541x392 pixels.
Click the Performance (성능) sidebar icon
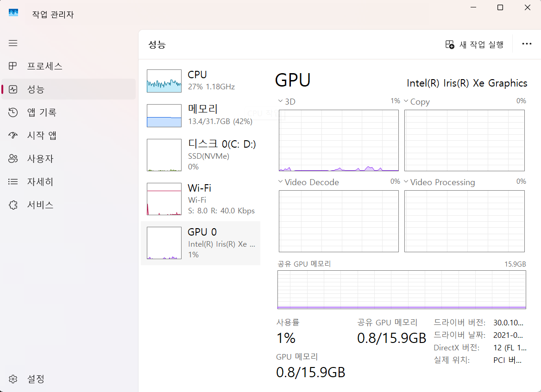[13, 89]
